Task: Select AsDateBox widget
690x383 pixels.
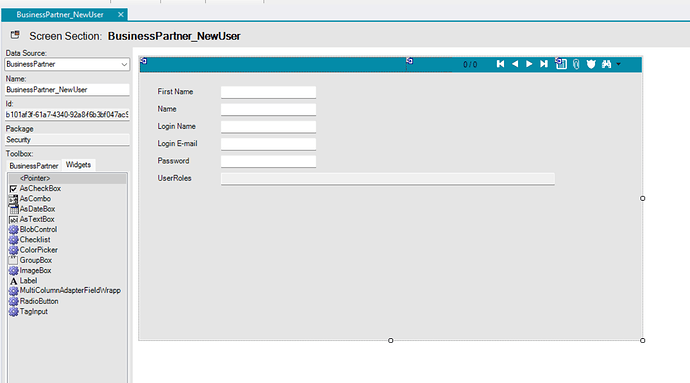Action: 37,209
